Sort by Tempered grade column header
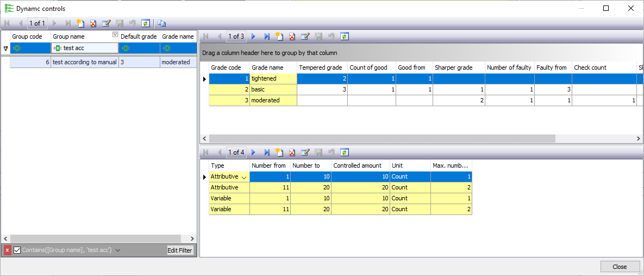 coord(322,68)
